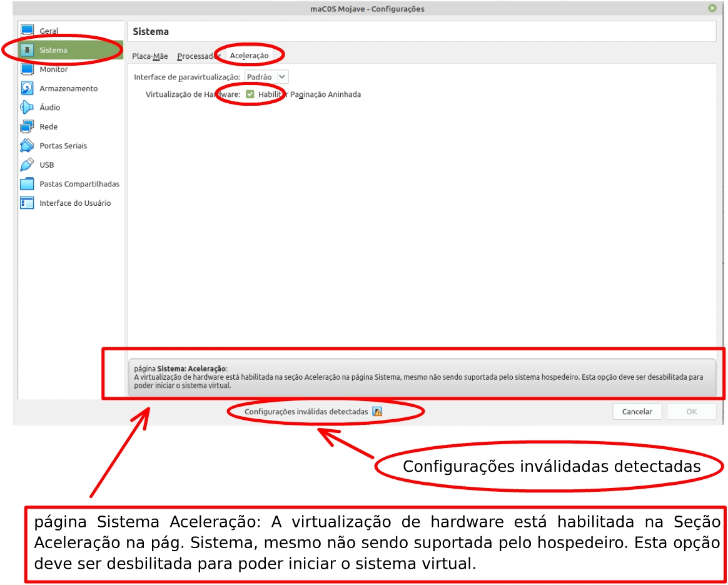Switch to the Processador tab
The height and width of the screenshot is (585, 728).
[x=198, y=56]
